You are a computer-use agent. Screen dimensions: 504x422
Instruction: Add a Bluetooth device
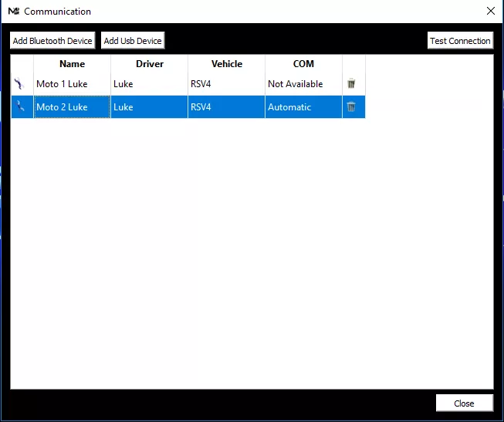pyautogui.click(x=52, y=40)
